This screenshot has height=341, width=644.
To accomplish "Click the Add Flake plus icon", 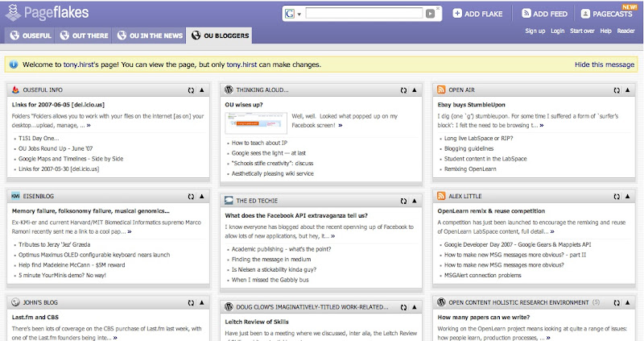I will click(457, 14).
